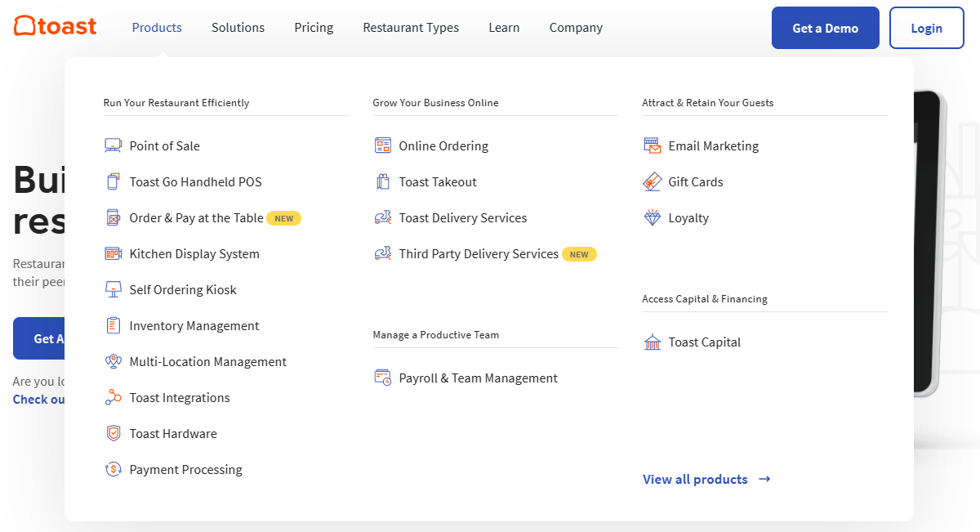The width and height of the screenshot is (980, 532).
Task: Select Inventory Management from the menu
Action: [x=194, y=326]
